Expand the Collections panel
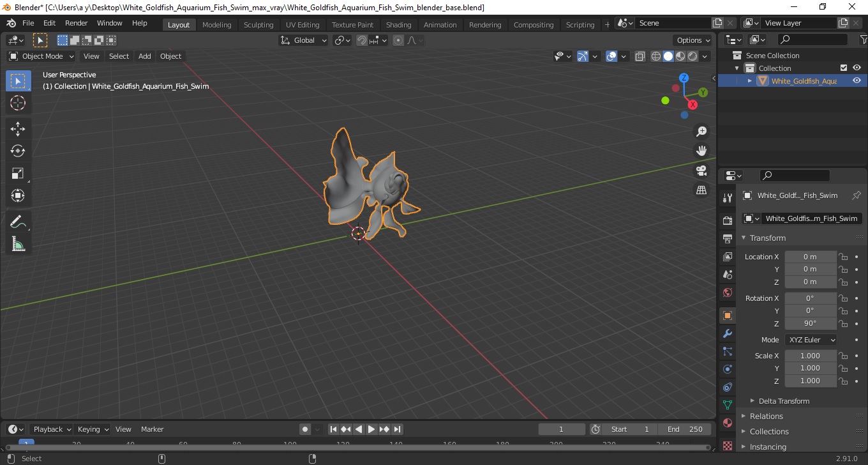The height and width of the screenshot is (465, 868). point(769,432)
